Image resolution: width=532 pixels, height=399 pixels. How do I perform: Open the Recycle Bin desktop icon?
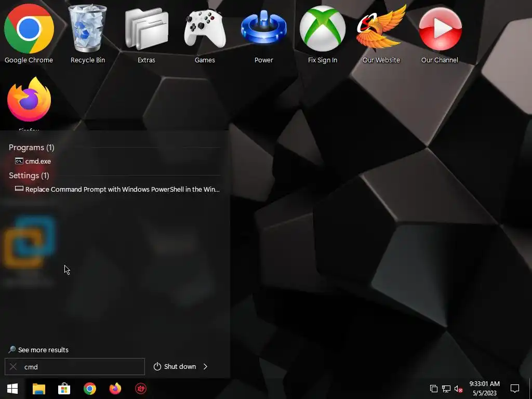(87, 34)
